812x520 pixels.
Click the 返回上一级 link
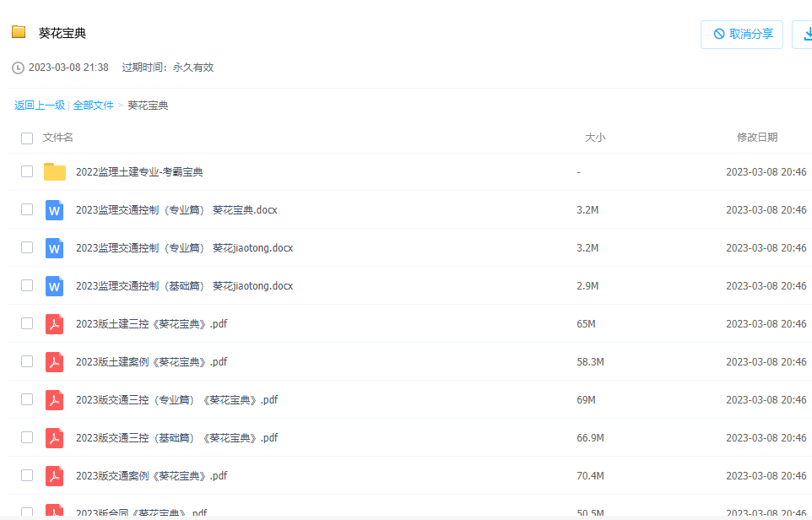click(x=37, y=105)
